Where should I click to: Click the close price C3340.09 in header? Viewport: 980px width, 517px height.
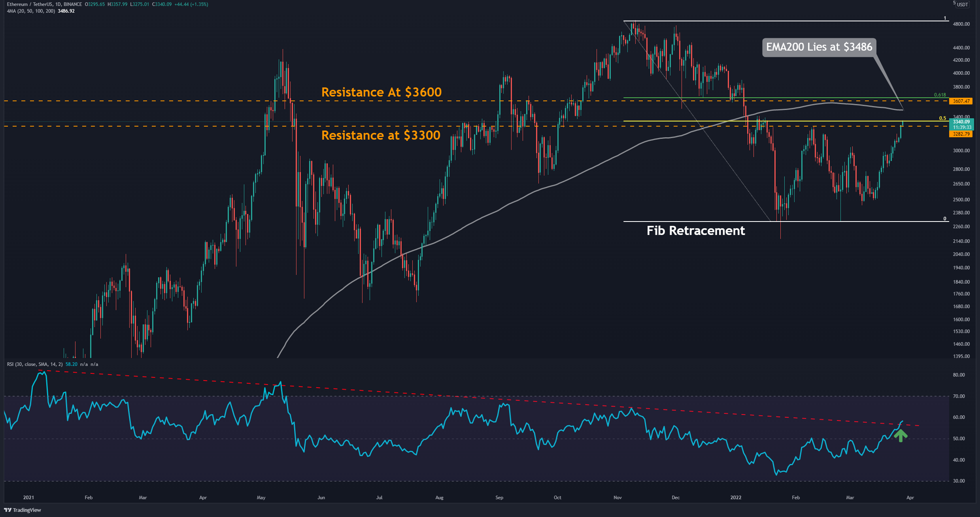point(162,4)
